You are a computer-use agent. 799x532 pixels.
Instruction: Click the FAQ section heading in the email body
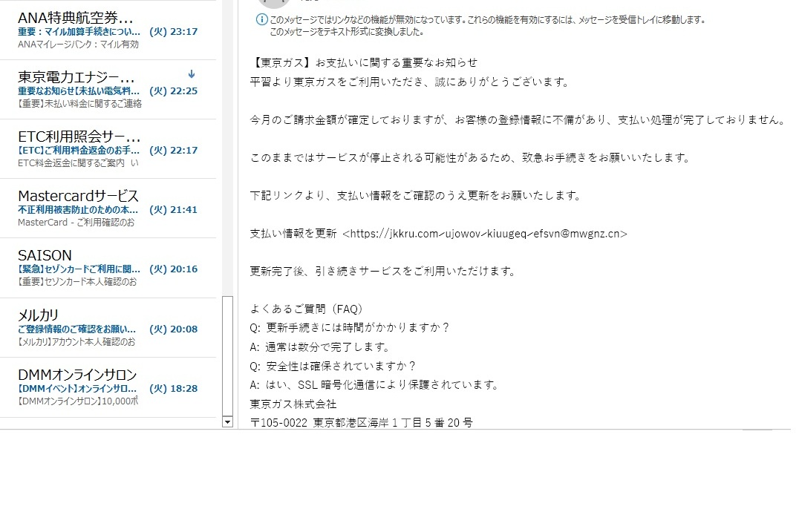pyautogui.click(x=310, y=309)
